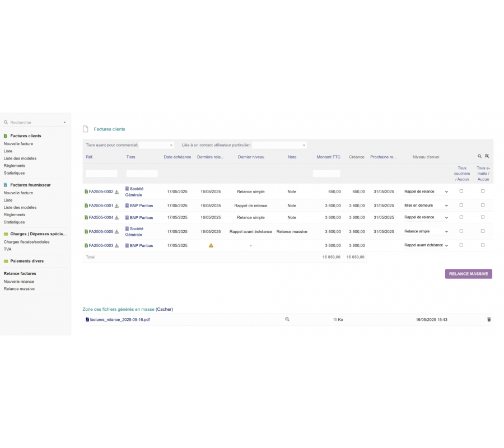This screenshot has height=448, width=504.
Task: Open the factures_relance_2025-05-16.pdf file link
Action: pyautogui.click(x=119, y=320)
